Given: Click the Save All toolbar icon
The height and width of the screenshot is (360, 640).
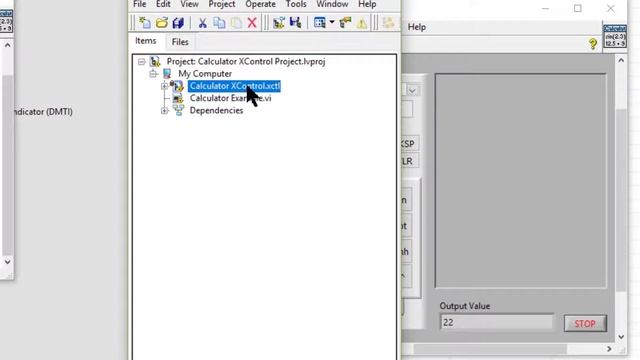Looking at the screenshot, I should click(x=178, y=23).
